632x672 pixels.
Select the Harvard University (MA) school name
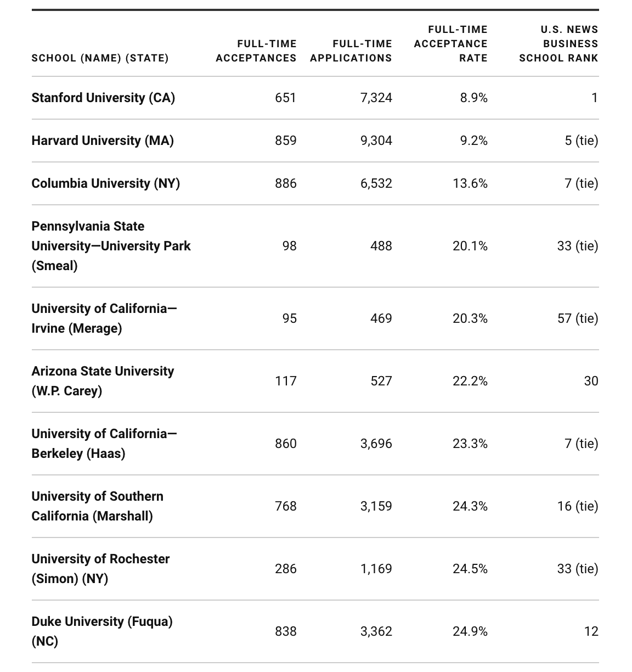point(103,141)
